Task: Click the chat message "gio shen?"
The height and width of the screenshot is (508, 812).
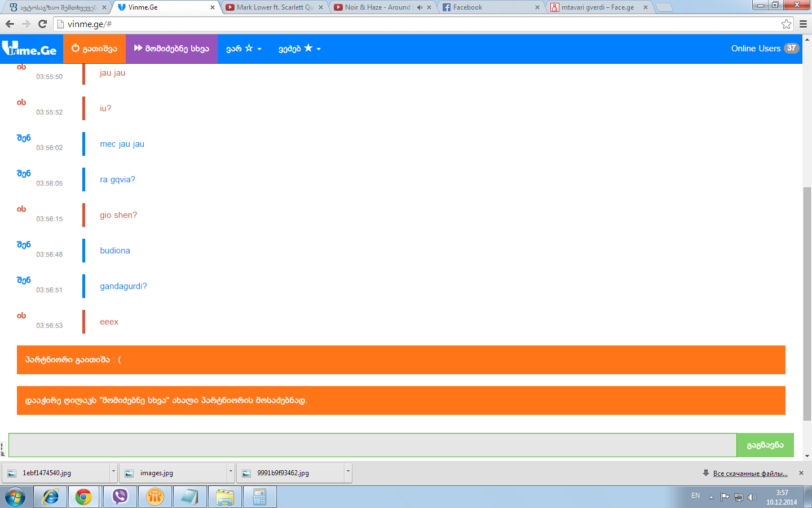Action: point(118,215)
